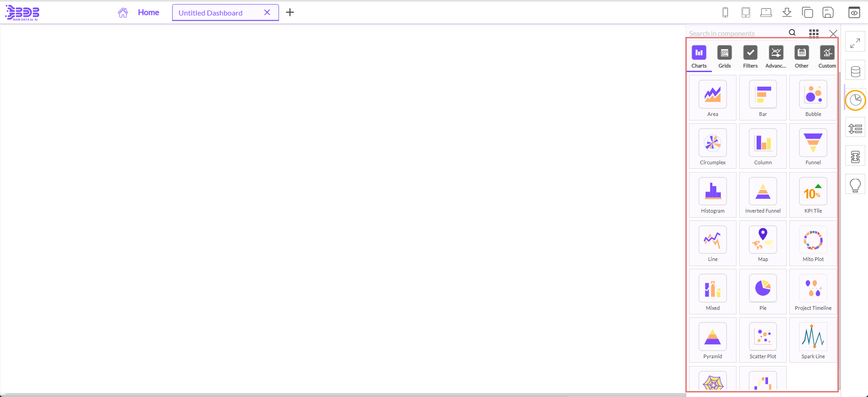Viewport: 868px width, 397px height.
Task: Click the Search in components field
Action: point(735,33)
